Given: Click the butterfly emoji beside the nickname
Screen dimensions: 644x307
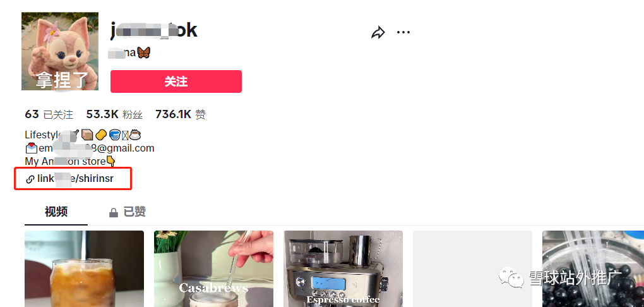Looking at the screenshot, I should coord(144,52).
